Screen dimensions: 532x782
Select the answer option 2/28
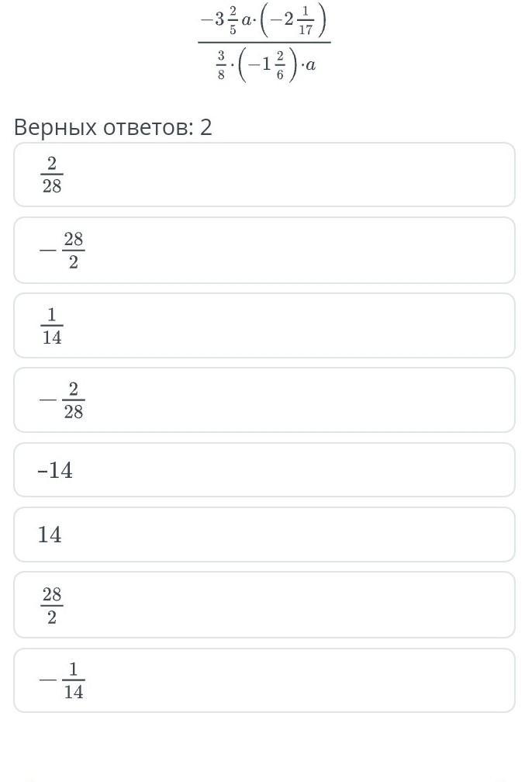click(264, 175)
